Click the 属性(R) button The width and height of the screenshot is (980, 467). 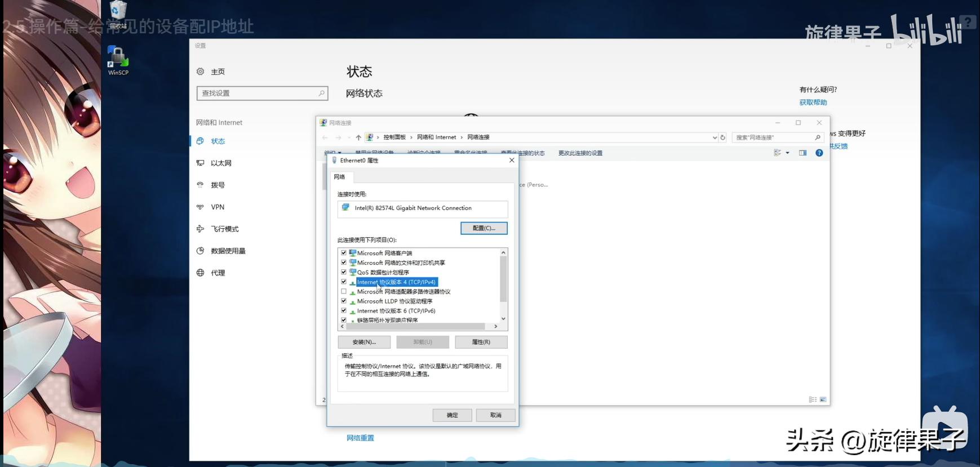click(481, 342)
